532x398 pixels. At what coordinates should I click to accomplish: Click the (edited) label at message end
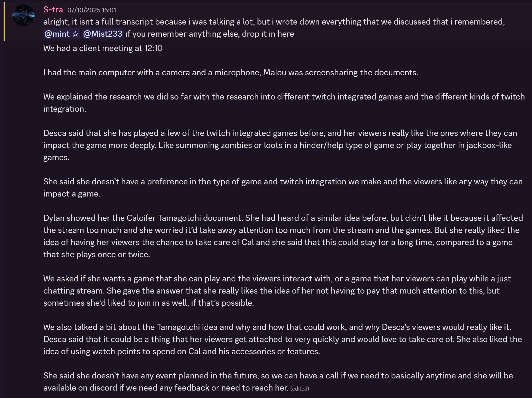coord(300,389)
